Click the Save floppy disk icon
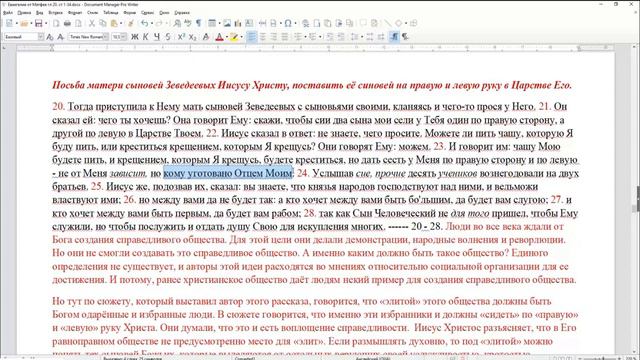Image resolution: width=640 pixels, height=360 pixels. (38, 24)
